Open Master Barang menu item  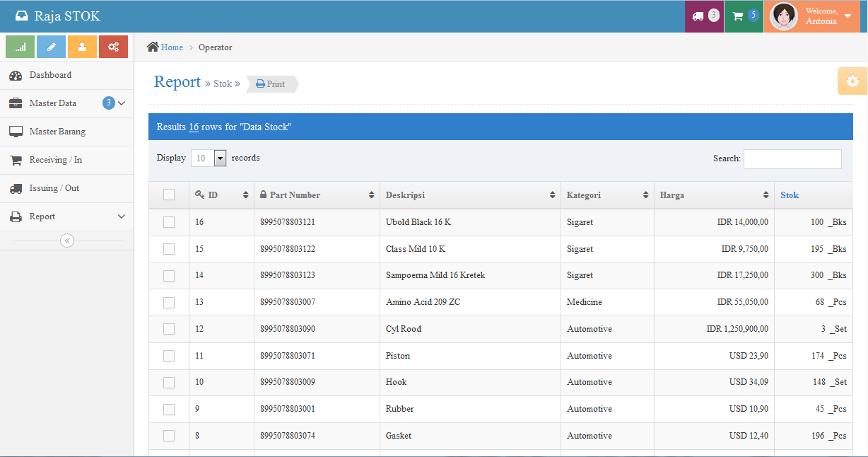point(66,132)
